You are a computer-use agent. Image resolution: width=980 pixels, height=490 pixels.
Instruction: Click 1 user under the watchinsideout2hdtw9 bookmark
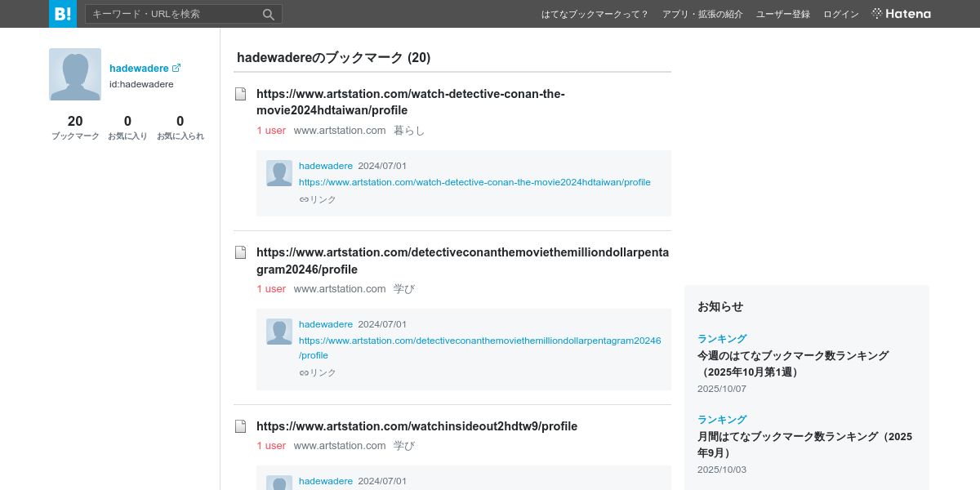pyautogui.click(x=271, y=446)
